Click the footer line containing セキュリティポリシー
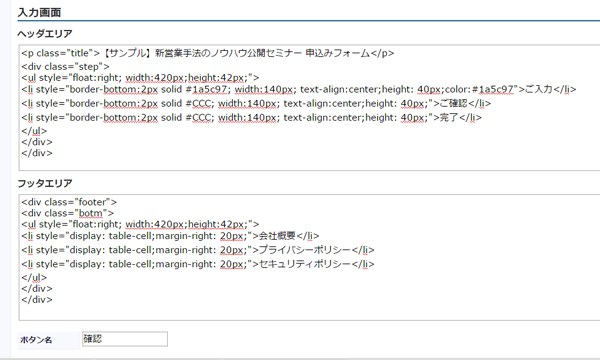This screenshot has height=360, width=600. pos(198,264)
